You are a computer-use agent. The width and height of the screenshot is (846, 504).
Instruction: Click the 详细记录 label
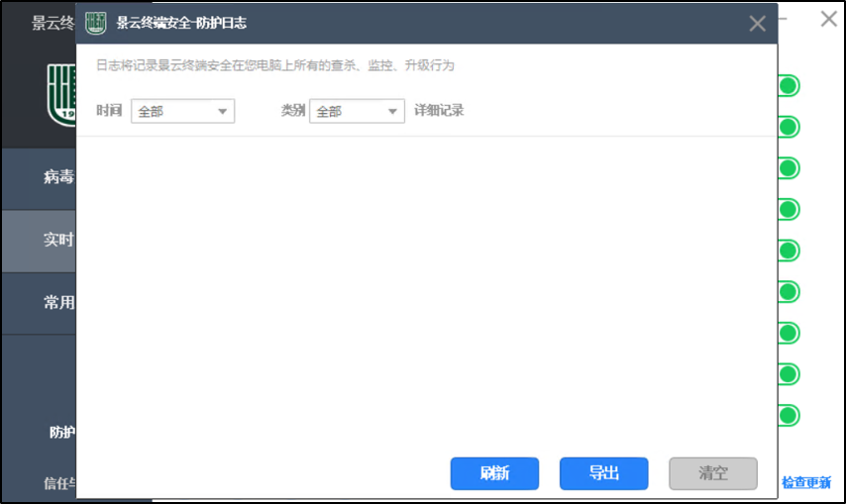[x=439, y=111]
